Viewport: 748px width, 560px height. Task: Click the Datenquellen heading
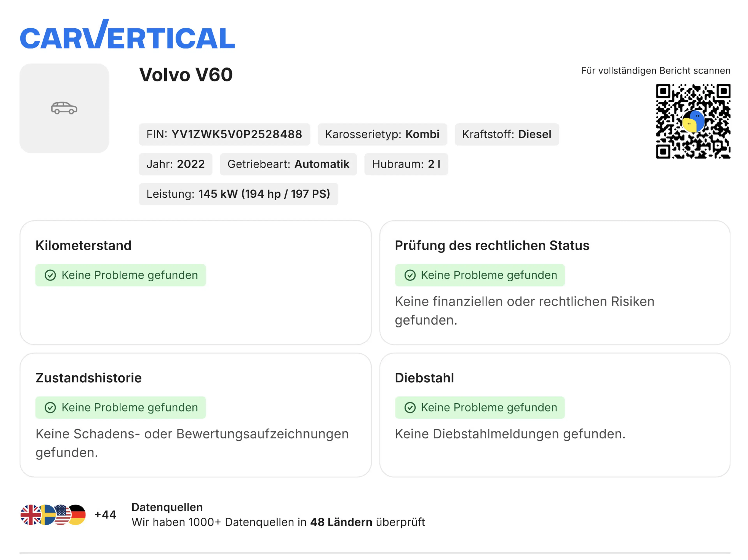(x=167, y=507)
